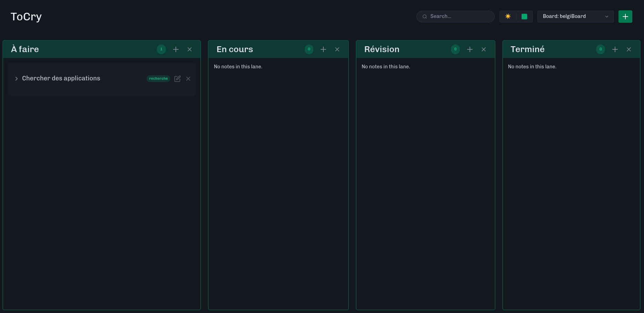This screenshot has width=644, height=313.
Task: Click the En cours note count badge
Action: tap(309, 49)
